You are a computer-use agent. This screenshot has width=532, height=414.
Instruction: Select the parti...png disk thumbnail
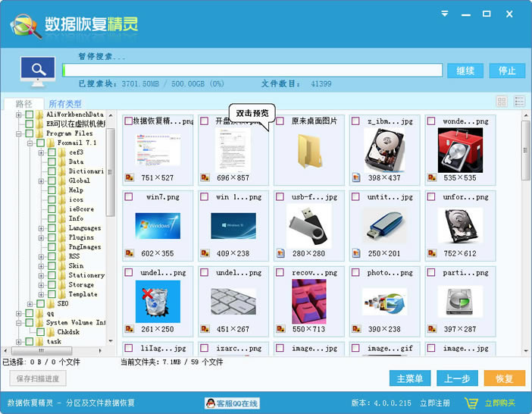[460, 301]
